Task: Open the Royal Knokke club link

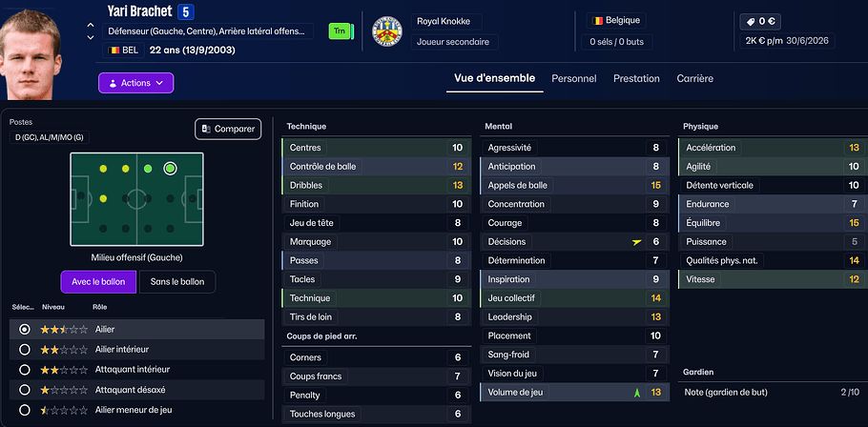Action: (444, 21)
